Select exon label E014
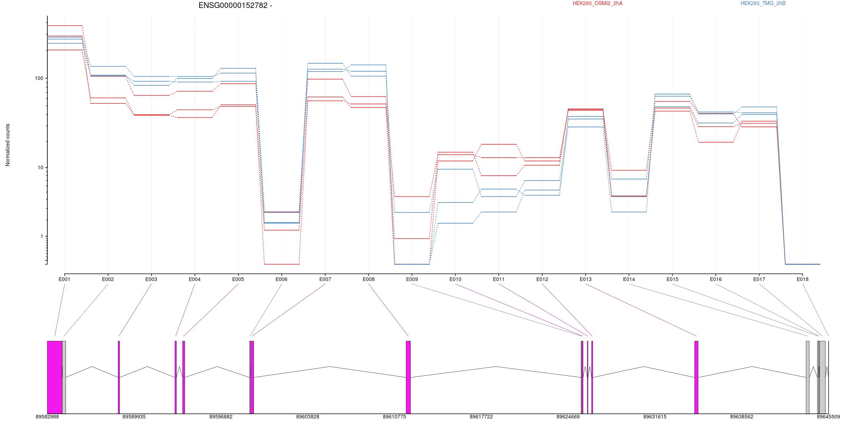Viewport: 868px width, 434px height. pyautogui.click(x=629, y=279)
